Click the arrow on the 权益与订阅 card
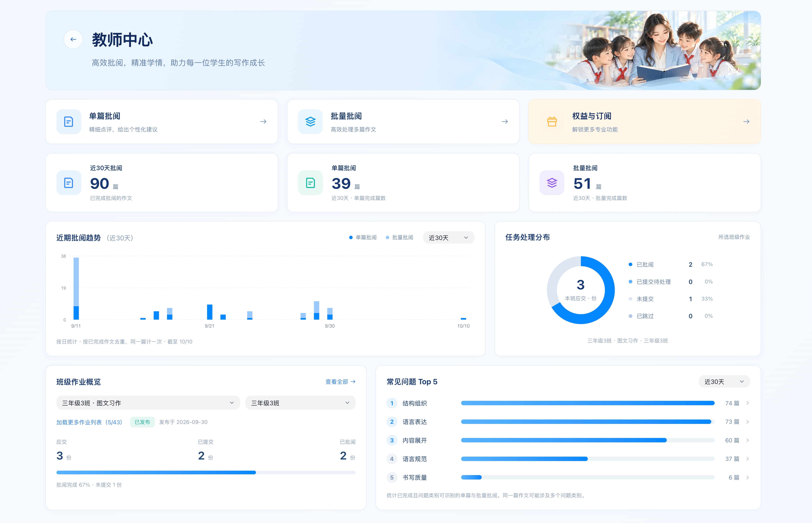 746,122
